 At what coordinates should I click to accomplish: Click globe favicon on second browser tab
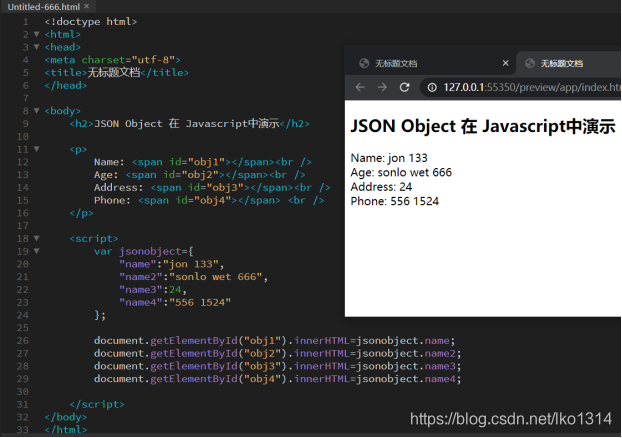click(x=530, y=63)
